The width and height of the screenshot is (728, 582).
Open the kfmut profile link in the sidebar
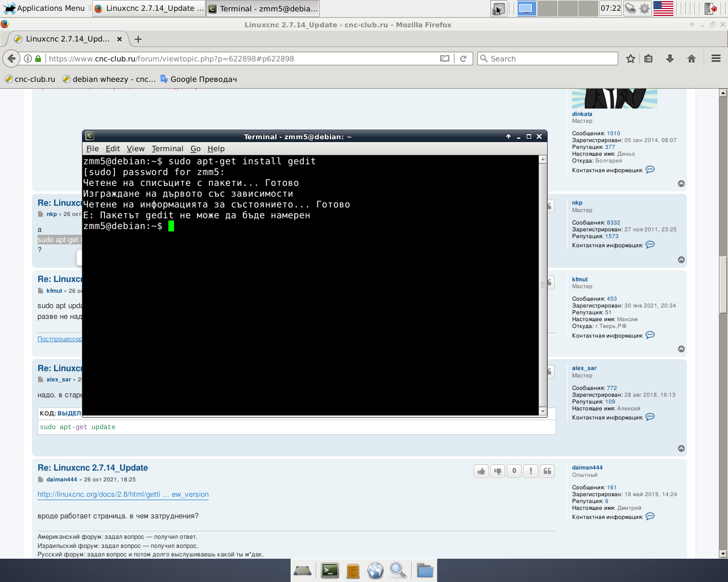coord(580,280)
